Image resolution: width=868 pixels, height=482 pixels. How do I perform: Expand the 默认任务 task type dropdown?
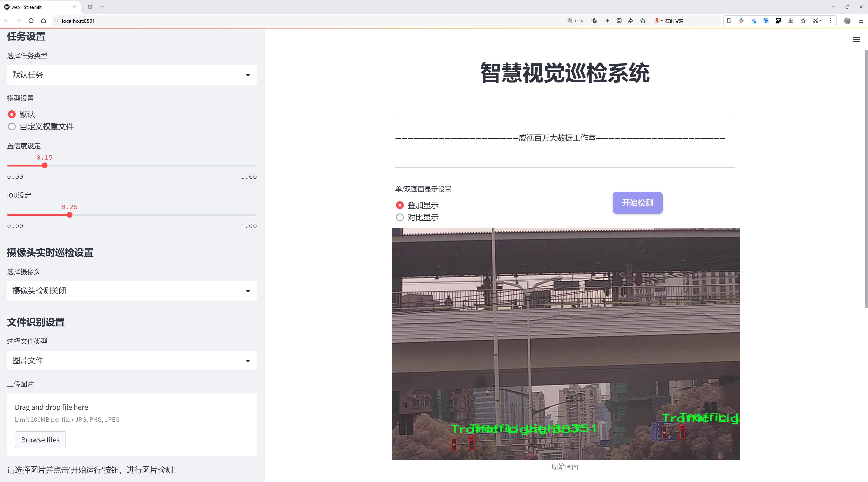click(x=132, y=75)
